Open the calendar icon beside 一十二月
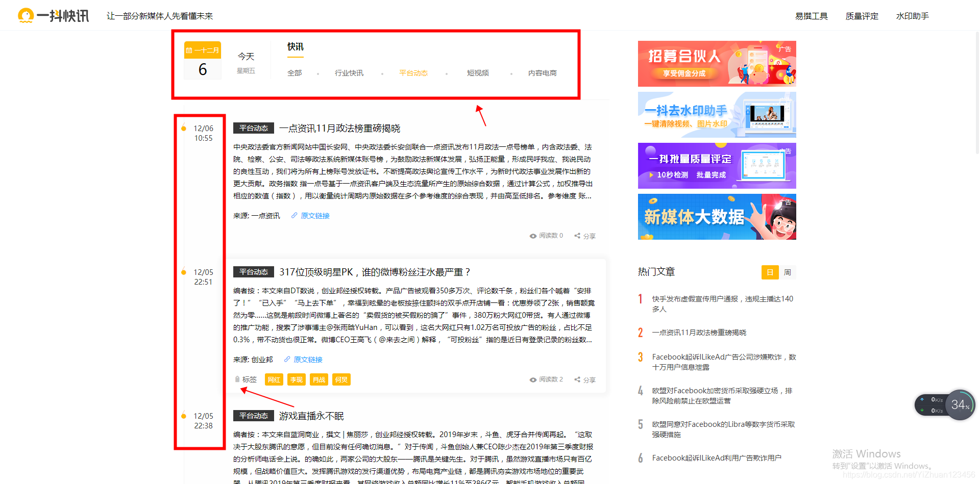The image size is (980, 484). coord(189,50)
